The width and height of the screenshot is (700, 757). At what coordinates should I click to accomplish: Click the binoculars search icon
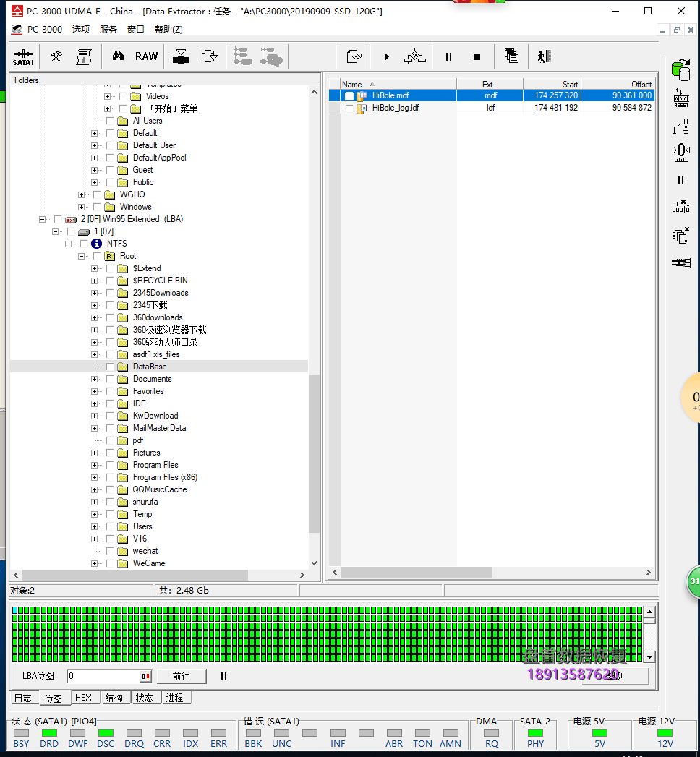(x=118, y=56)
